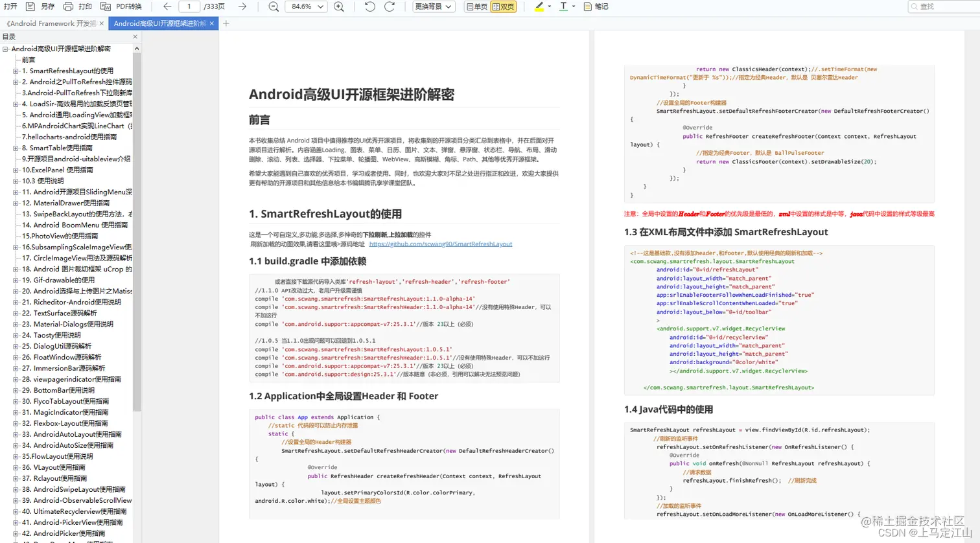
Task: Collapse the Android高级UI开源框架进阶解密 root node
Action: click(x=5, y=49)
